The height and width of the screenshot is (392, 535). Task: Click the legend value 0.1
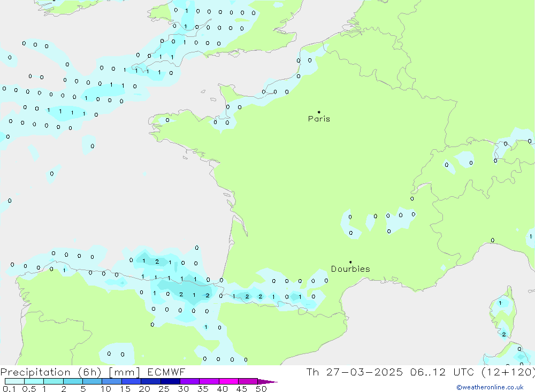pyautogui.click(x=9, y=389)
